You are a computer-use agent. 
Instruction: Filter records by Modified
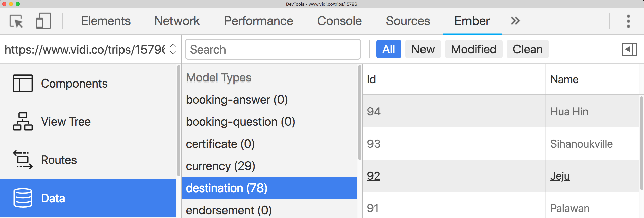pos(474,49)
